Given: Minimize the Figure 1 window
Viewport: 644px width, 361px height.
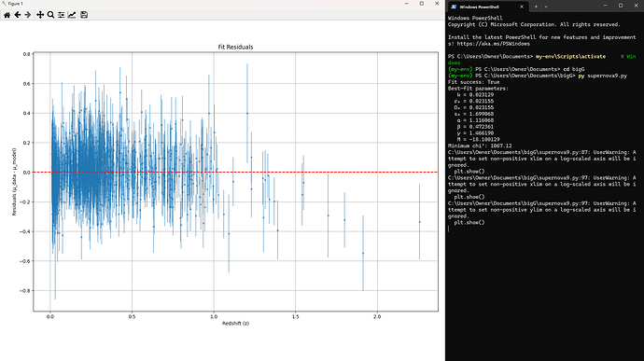Looking at the screenshot, I should point(406,4).
